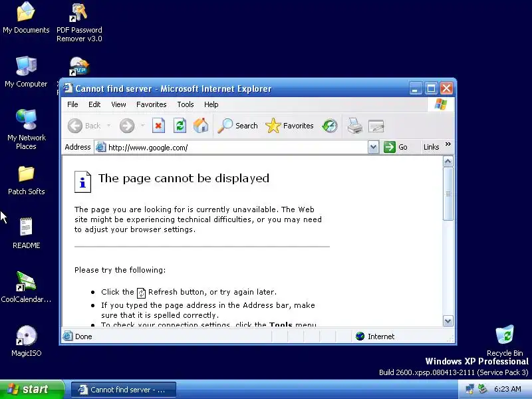Select the MagicISO shortcut icon

point(26,341)
